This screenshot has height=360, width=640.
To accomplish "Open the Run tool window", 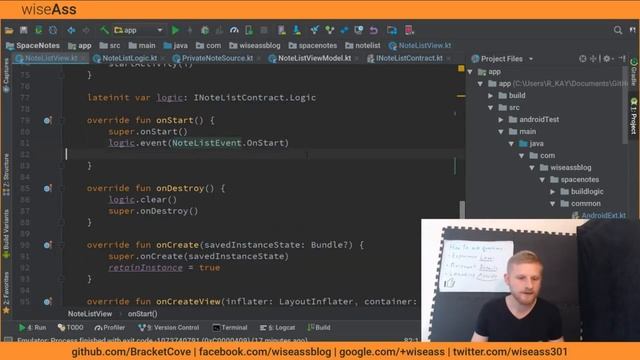I will (x=33, y=328).
